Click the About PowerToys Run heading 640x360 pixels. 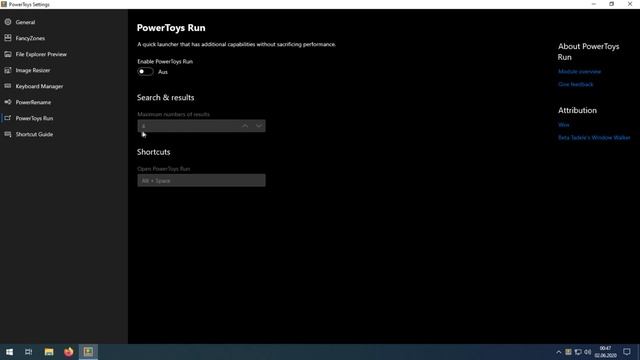(589, 52)
